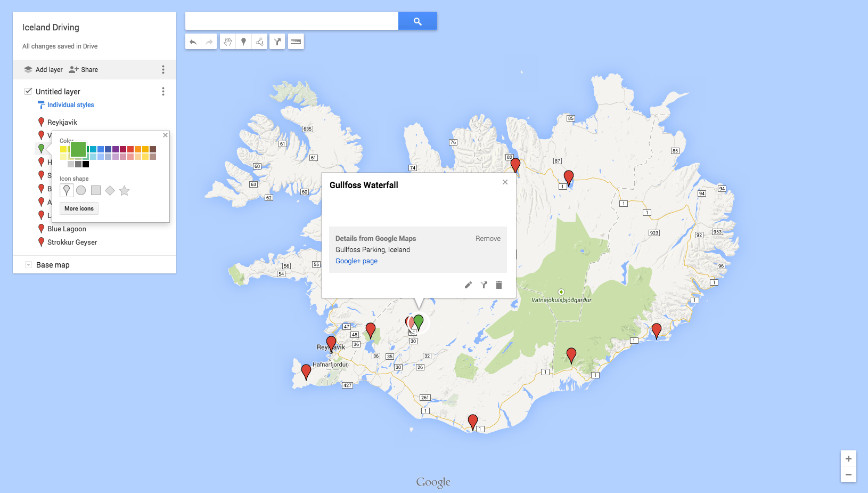Open map options three-dot menu beside Share
Screen dimensions: 868x493
pos(163,69)
